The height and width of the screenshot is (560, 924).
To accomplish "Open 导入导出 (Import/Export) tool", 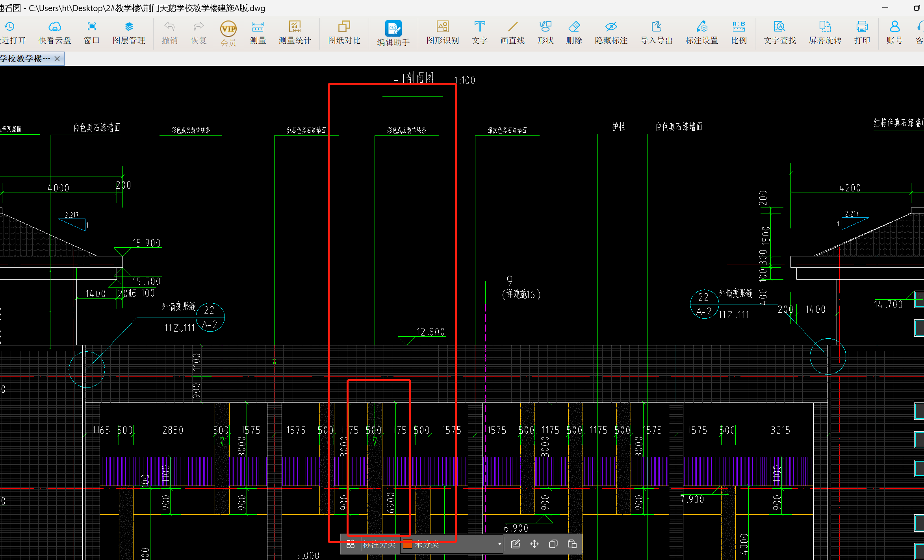I will point(655,32).
